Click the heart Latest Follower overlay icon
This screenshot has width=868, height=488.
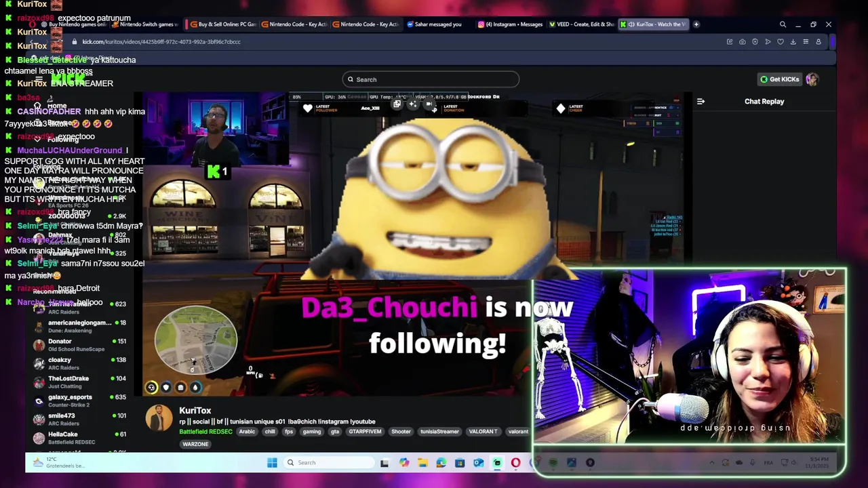point(308,108)
